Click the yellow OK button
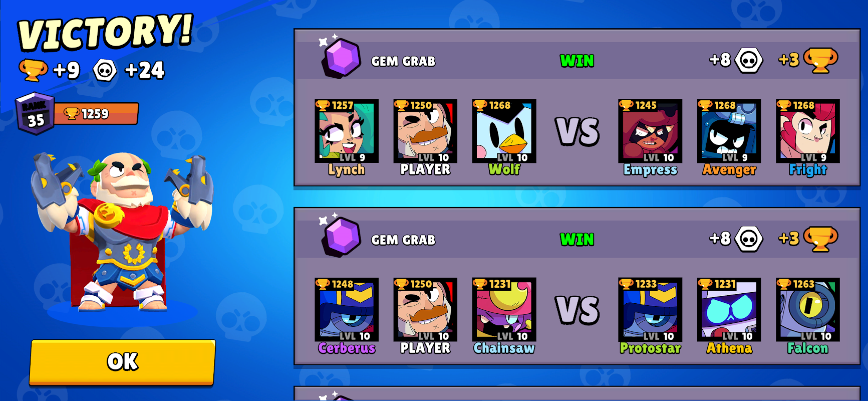This screenshot has height=401, width=868. pos(122,362)
